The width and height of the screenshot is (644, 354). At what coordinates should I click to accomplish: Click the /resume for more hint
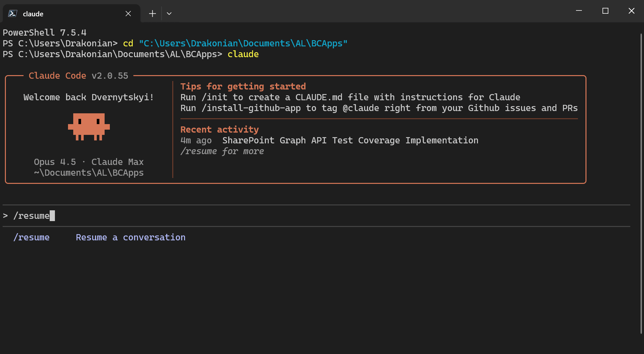[222, 151]
